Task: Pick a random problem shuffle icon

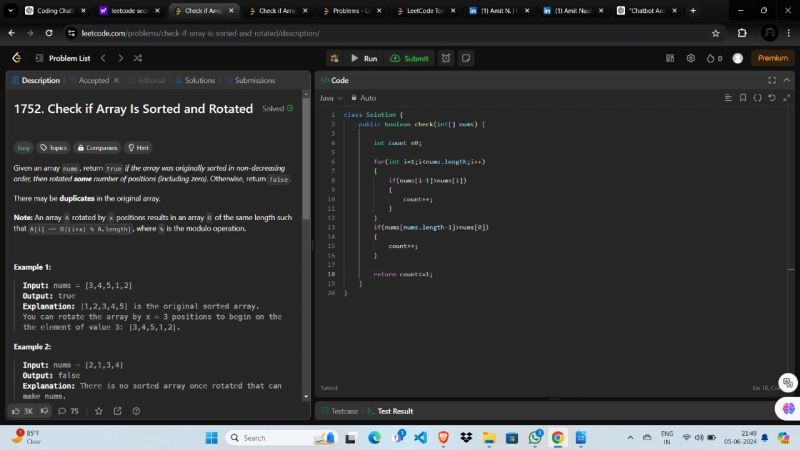Action: pos(138,58)
